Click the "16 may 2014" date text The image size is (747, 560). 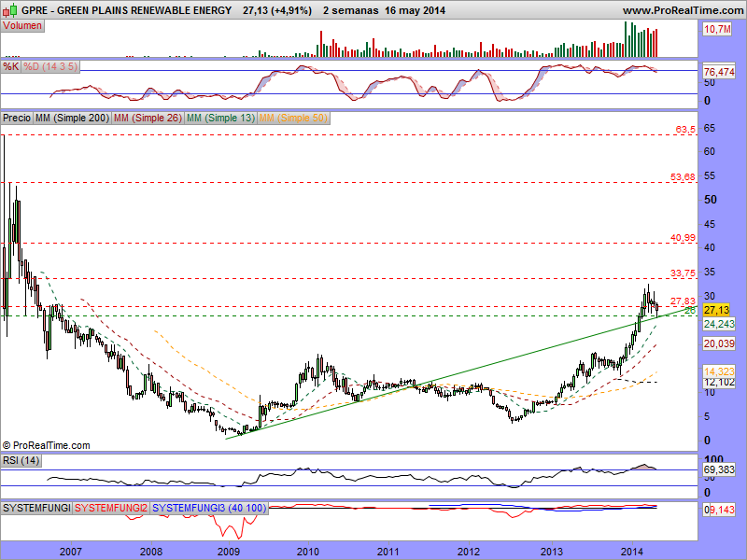(x=415, y=10)
